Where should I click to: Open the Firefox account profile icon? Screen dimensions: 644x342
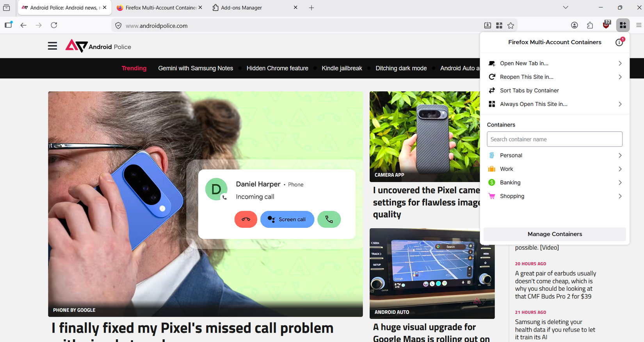click(574, 25)
